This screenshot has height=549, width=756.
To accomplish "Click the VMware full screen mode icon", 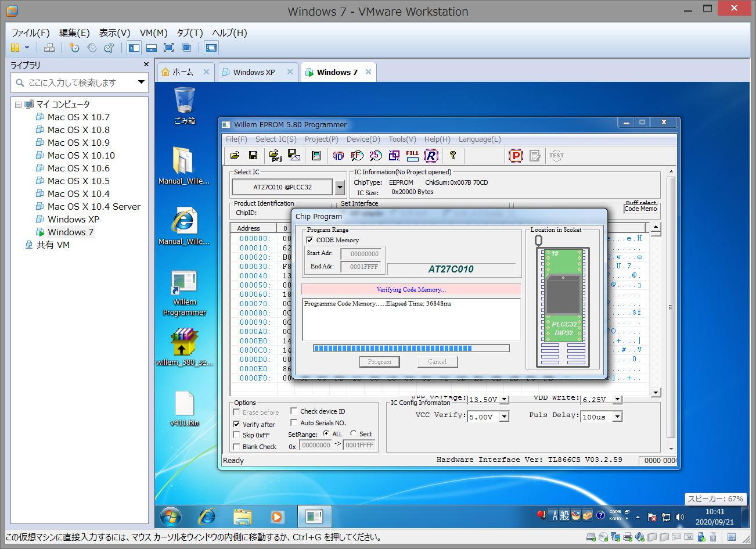I will [x=169, y=48].
